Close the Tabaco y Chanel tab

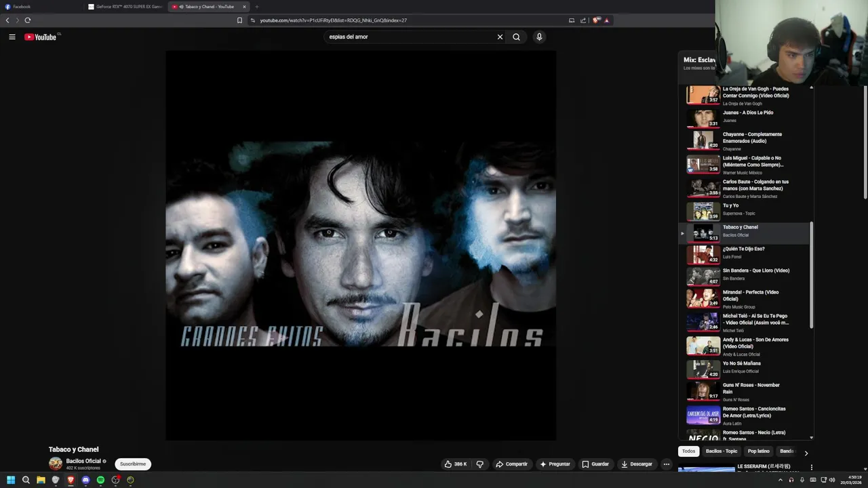coord(244,7)
